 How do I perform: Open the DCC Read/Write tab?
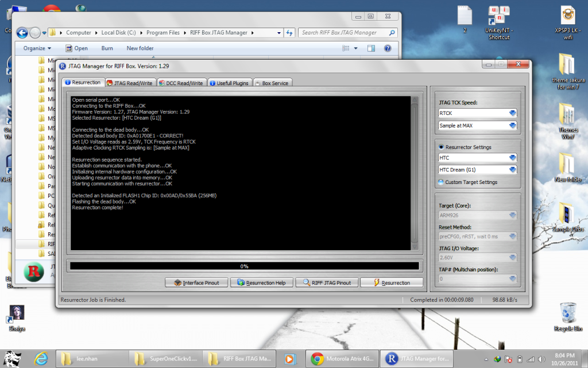click(182, 83)
